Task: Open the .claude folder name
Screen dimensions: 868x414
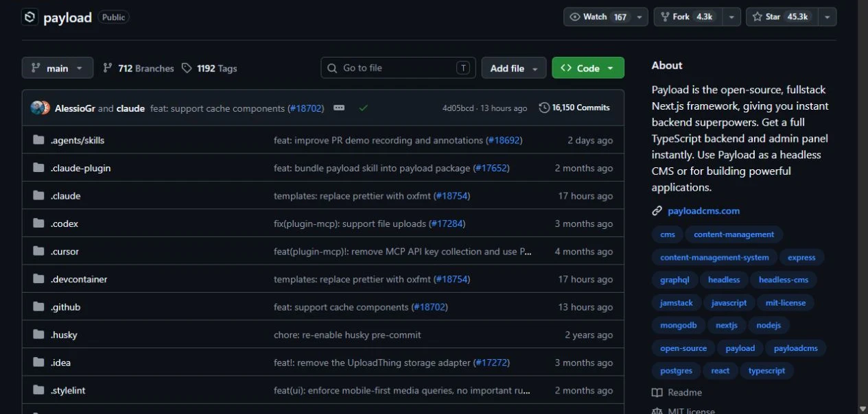Action: tap(65, 196)
